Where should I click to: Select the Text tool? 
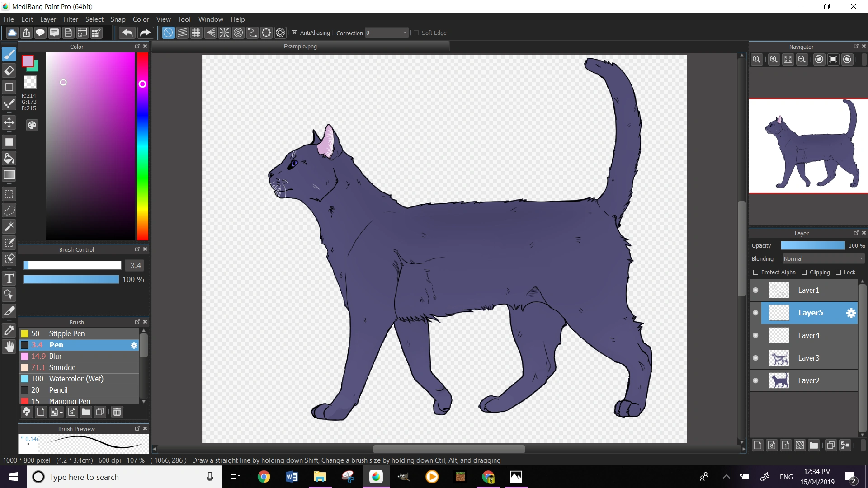9,278
